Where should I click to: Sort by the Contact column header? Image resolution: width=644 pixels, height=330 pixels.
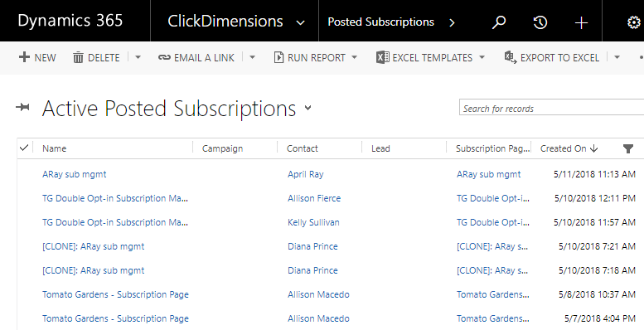(x=303, y=148)
